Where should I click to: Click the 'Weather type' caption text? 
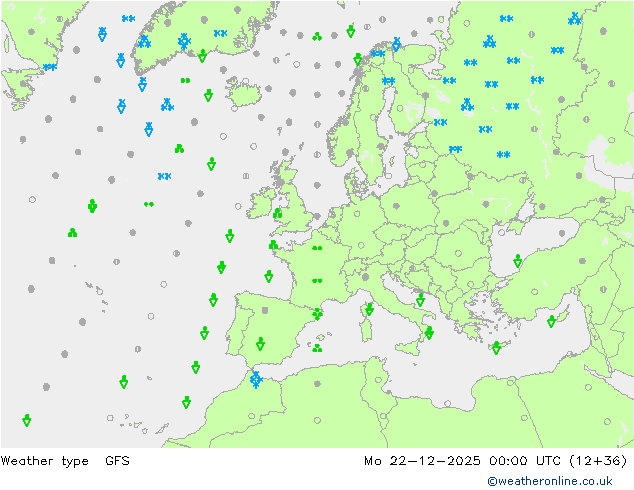point(44,460)
